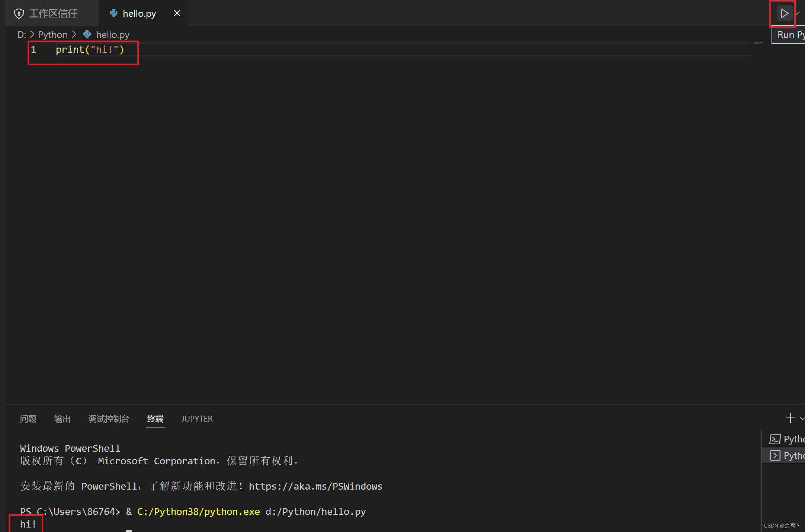Click the print("hi!") code line

click(90, 49)
